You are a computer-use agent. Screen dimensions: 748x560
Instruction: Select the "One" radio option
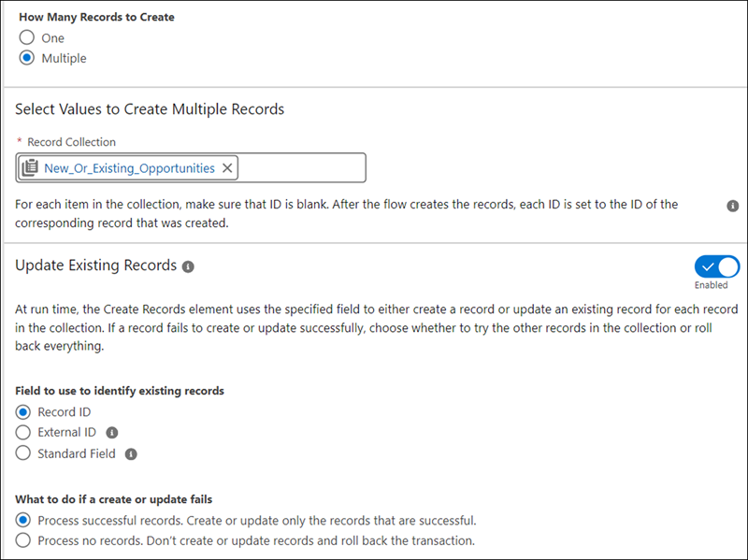tap(26, 38)
